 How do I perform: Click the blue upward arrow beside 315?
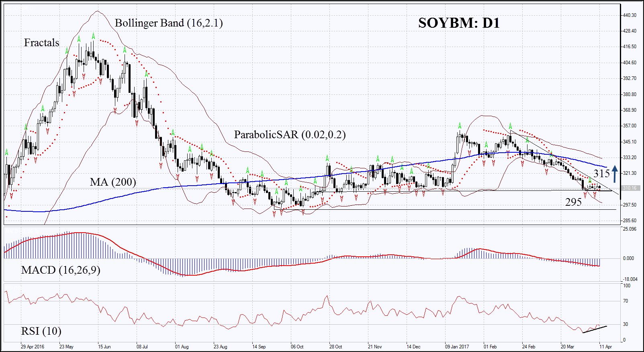[615, 174]
